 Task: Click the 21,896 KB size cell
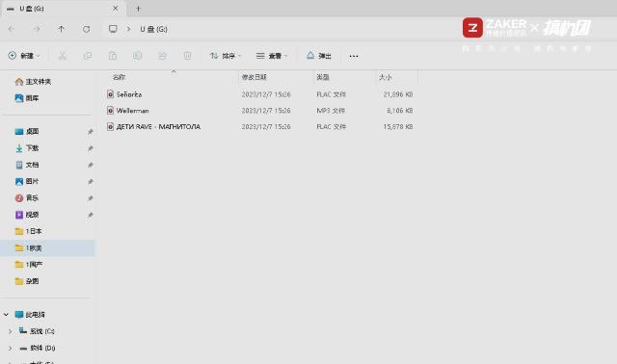(398, 94)
